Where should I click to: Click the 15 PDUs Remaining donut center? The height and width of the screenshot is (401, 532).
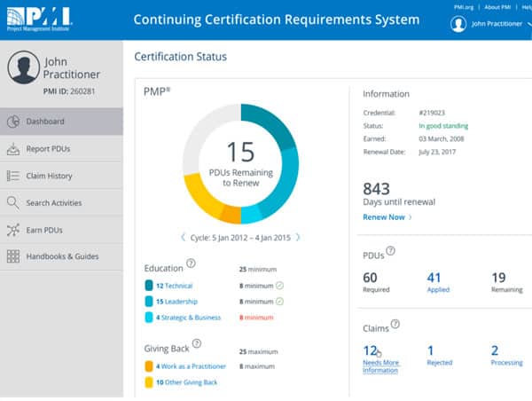(240, 163)
